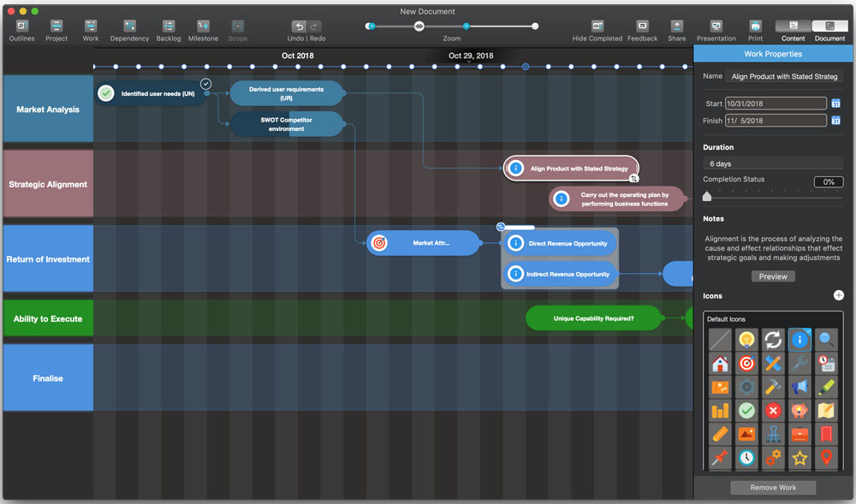Image resolution: width=856 pixels, height=504 pixels.
Task: Select the Market Analysis lane header
Action: coord(48,109)
